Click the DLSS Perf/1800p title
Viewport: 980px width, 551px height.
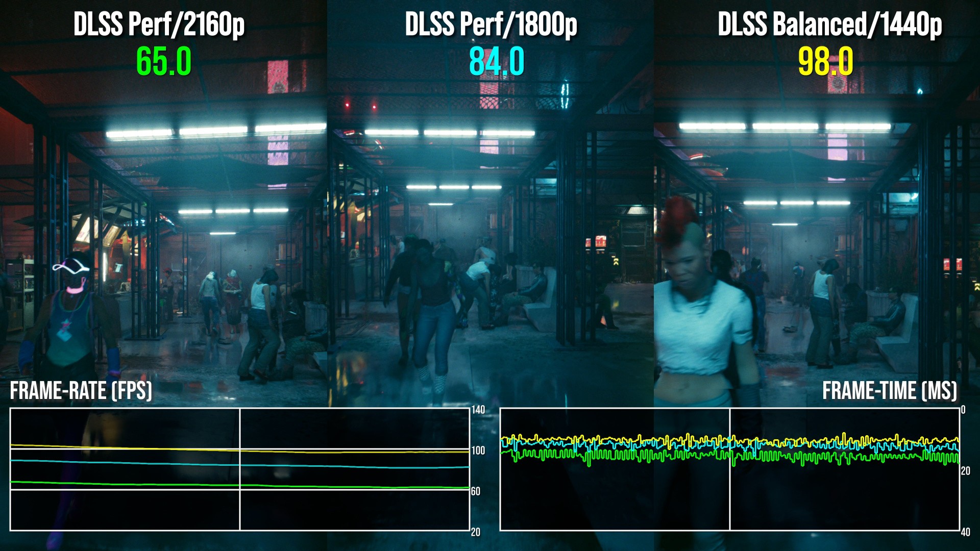[x=491, y=24]
